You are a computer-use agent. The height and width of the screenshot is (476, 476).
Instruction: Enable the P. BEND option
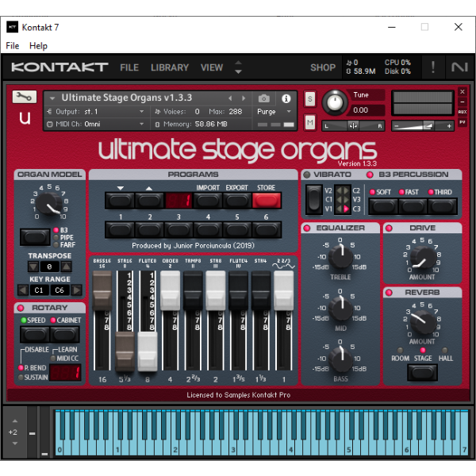click(21, 368)
